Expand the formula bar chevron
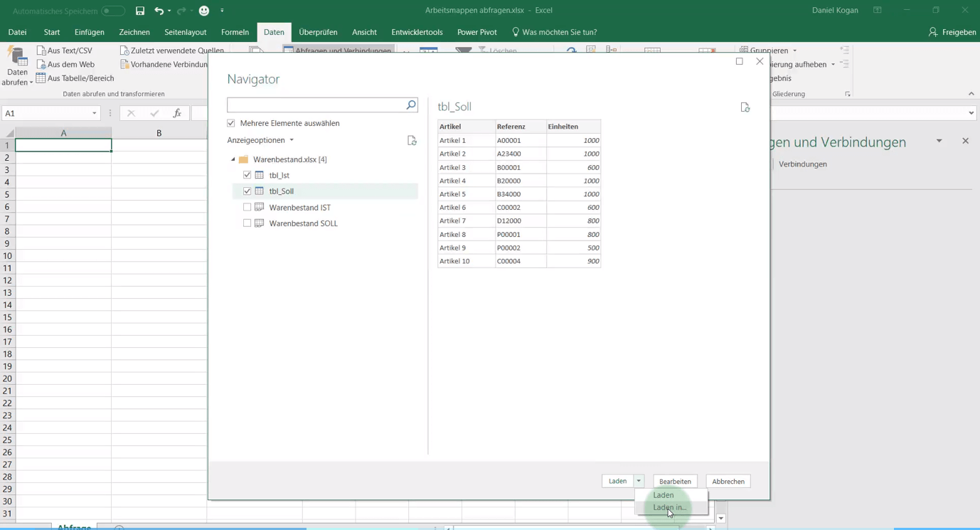980x530 pixels. pos(971,113)
